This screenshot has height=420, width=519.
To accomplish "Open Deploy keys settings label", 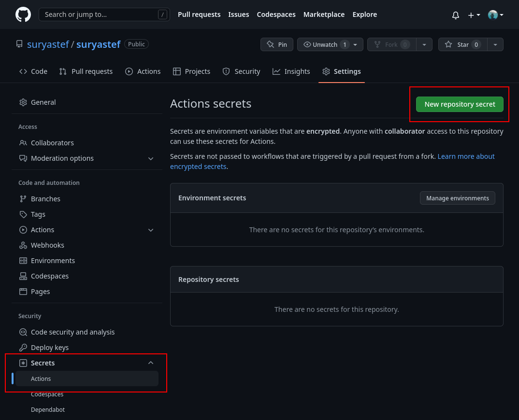I will click(x=50, y=348).
